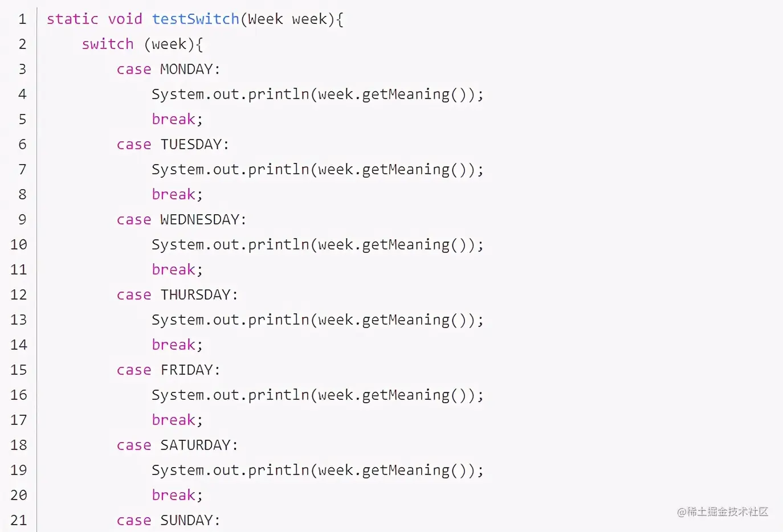This screenshot has width=783, height=532.
Task: Click TUESDAY in the case label
Action: pyautogui.click(x=191, y=145)
